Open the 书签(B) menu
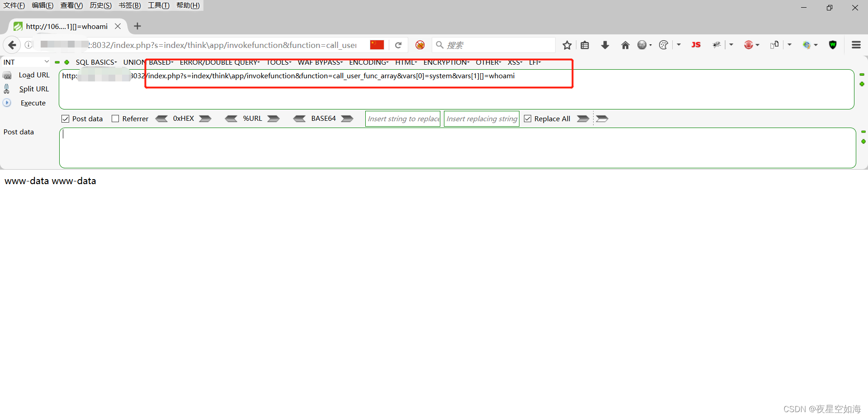Screen dimensions: 868x418 [130, 5]
